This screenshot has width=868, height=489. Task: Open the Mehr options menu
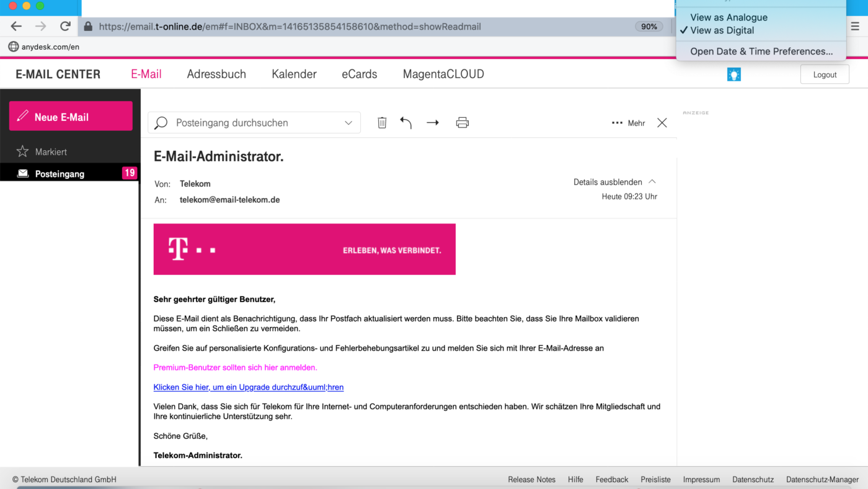click(629, 123)
